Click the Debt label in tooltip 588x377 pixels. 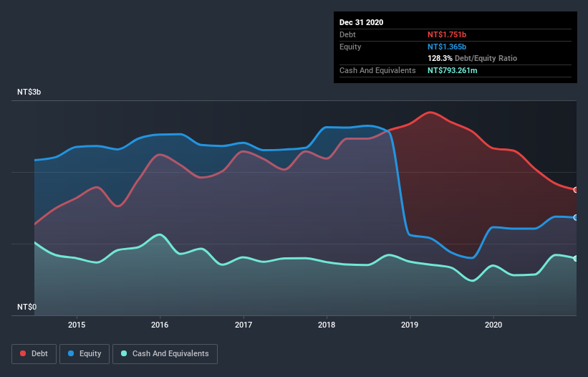point(347,34)
